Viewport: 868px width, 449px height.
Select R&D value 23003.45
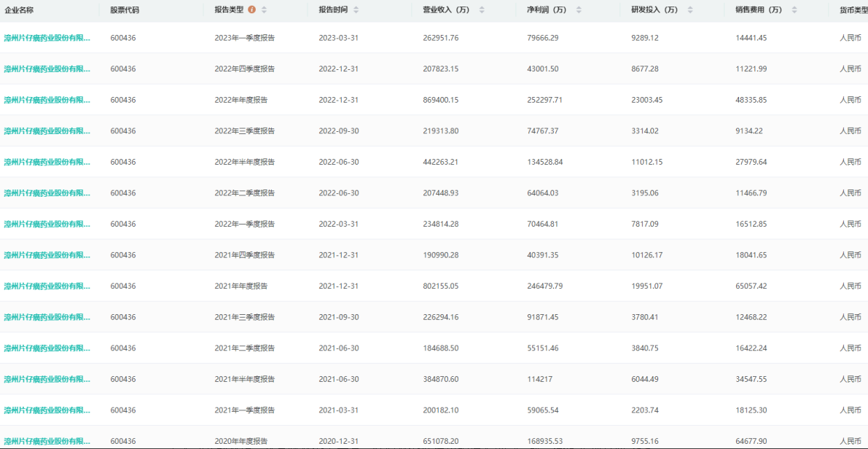click(647, 100)
